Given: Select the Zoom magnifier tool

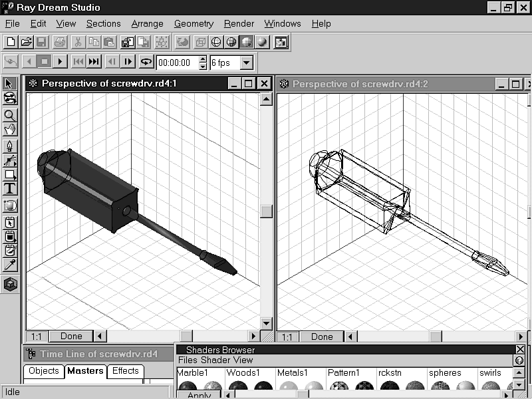Looking at the screenshot, I should pyautogui.click(x=10, y=114).
